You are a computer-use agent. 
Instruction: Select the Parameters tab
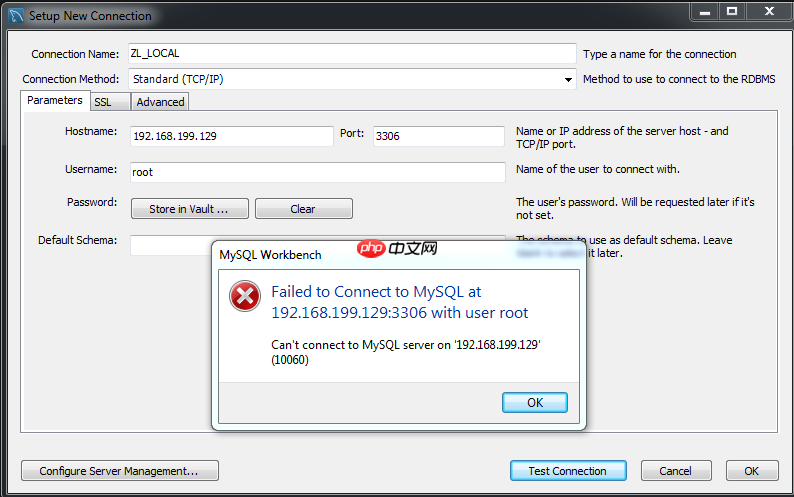pyautogui.click(x=55, y=100)
